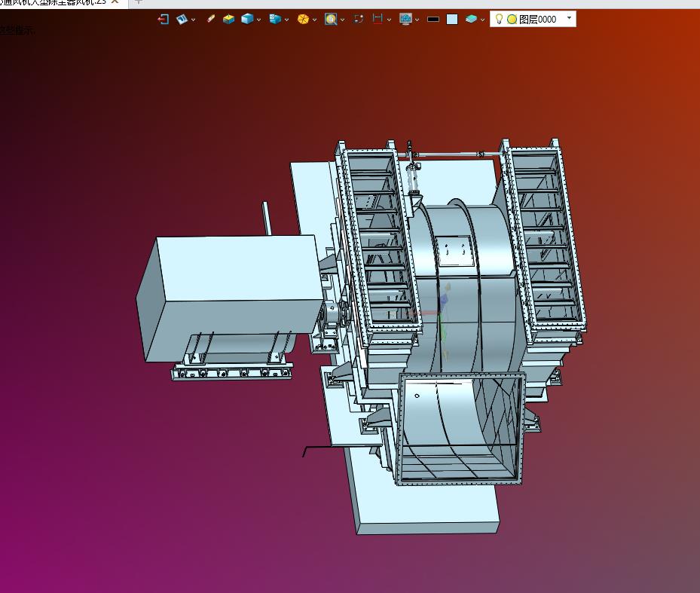Click the shaded blue cube icon

247,19
